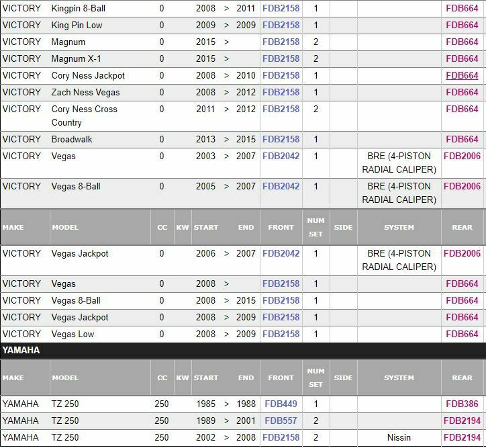486x448 pixels.
Task: Select the '2001' end year cell
Action: click(x=246, y=420)
